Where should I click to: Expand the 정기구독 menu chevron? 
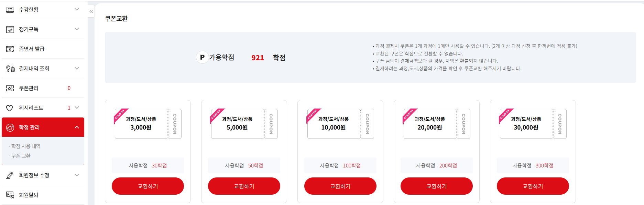point(77,29)
